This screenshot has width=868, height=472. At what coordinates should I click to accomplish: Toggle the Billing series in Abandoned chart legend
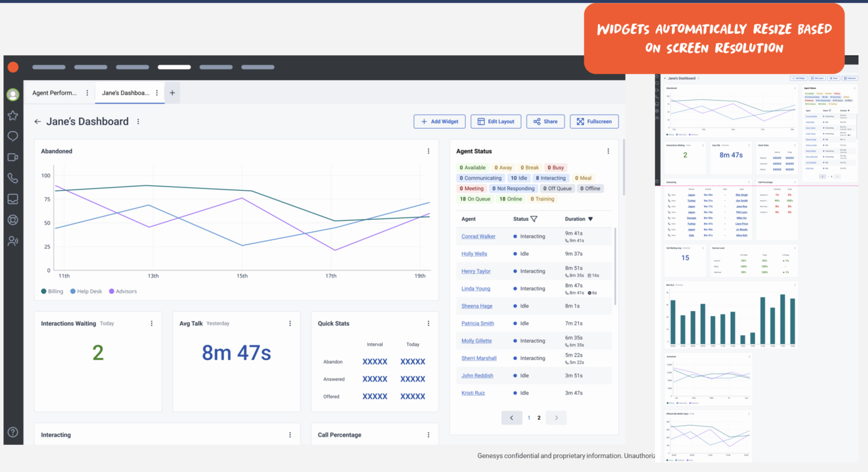point(52,291)
